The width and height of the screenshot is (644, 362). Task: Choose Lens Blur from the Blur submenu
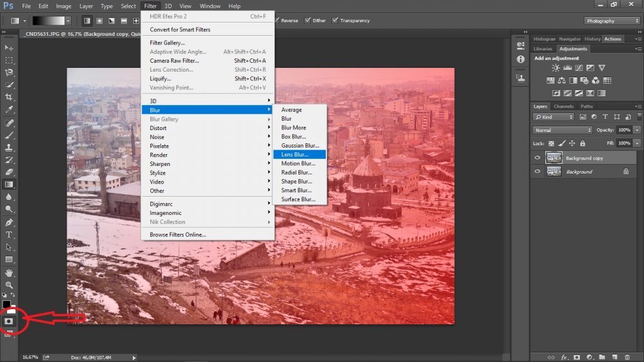[294, 155]
